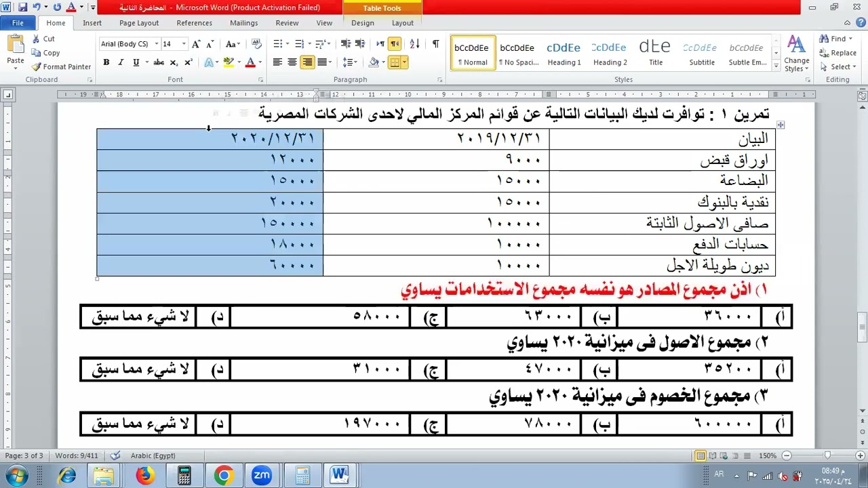Apply the Normal style

[x=473, y=53]
